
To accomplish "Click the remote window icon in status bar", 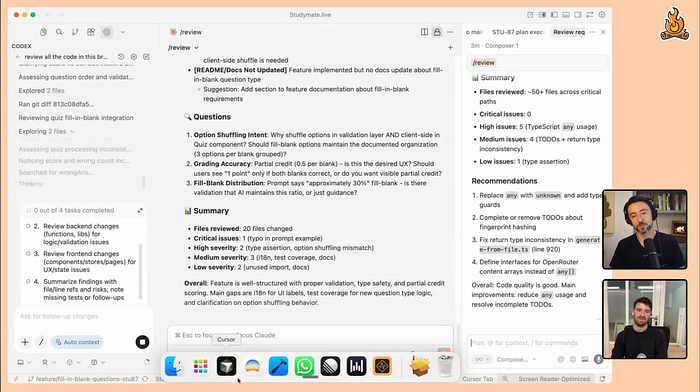I will coord(16,379).
